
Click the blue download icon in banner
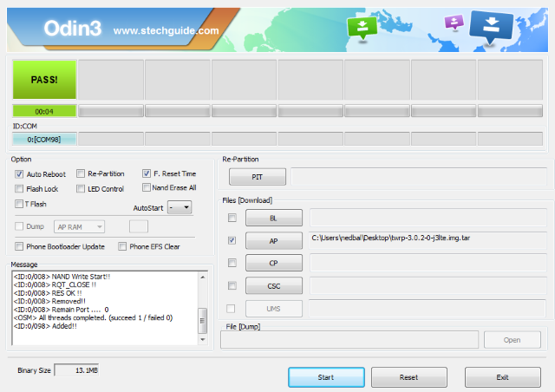coord(492,24)
